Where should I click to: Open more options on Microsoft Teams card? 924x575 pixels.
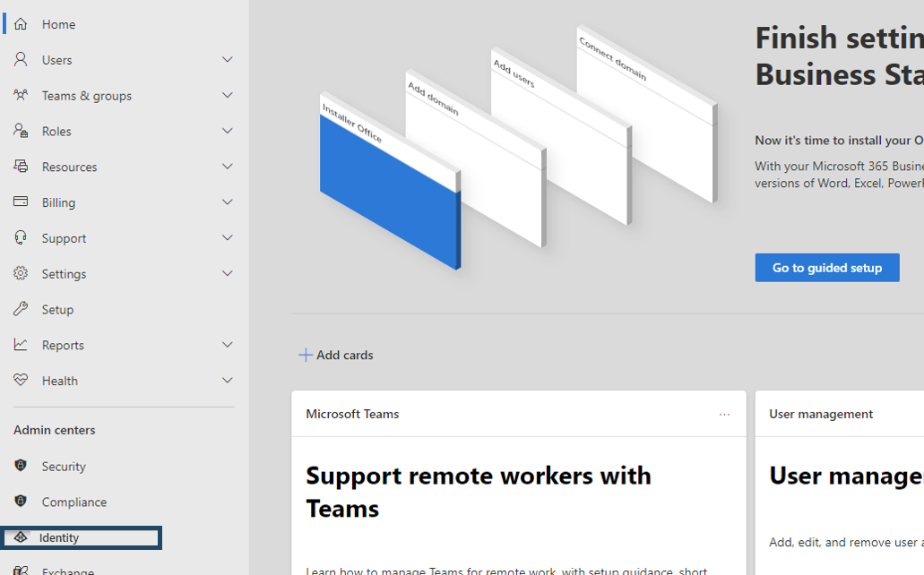point(724,415)
